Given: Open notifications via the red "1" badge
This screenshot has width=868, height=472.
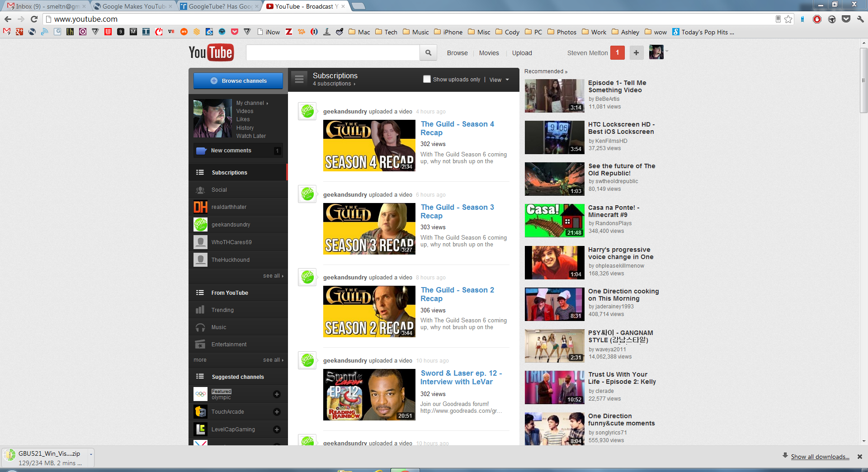Looking at the screenshot, I should (x=617, y=52).
